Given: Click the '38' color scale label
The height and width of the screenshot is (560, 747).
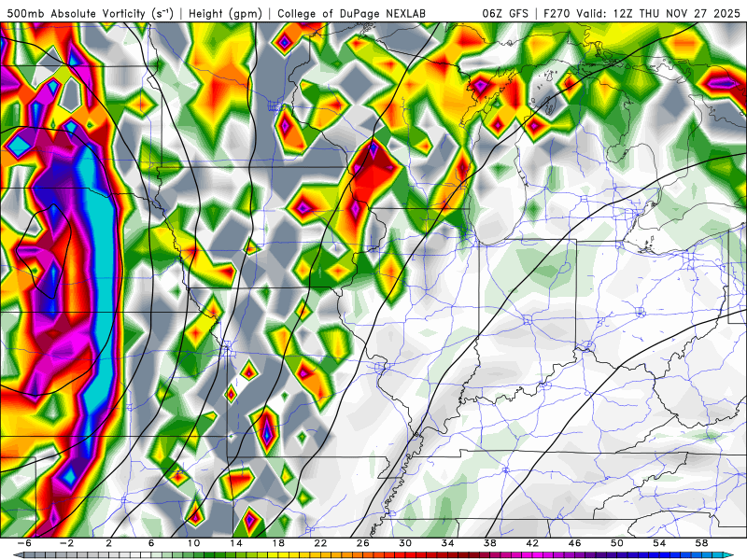Looking at the screenshot, I should 489,543.
